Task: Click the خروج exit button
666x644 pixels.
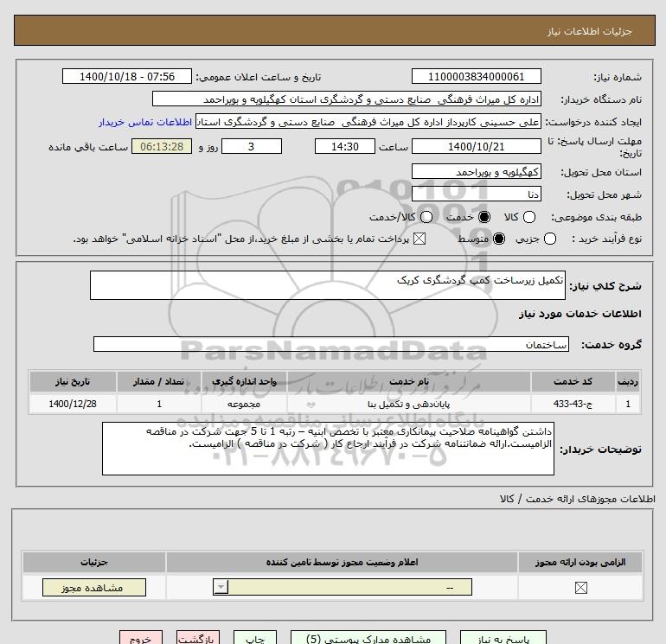Action: point(141,638)
